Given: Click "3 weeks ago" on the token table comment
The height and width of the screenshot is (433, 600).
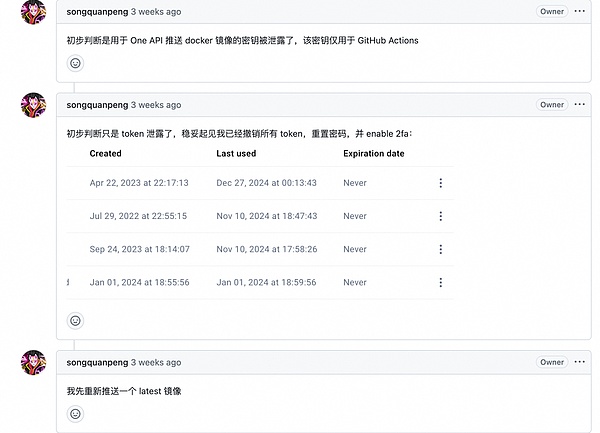Looking at the screenshot, I should (x=156, y=104).
